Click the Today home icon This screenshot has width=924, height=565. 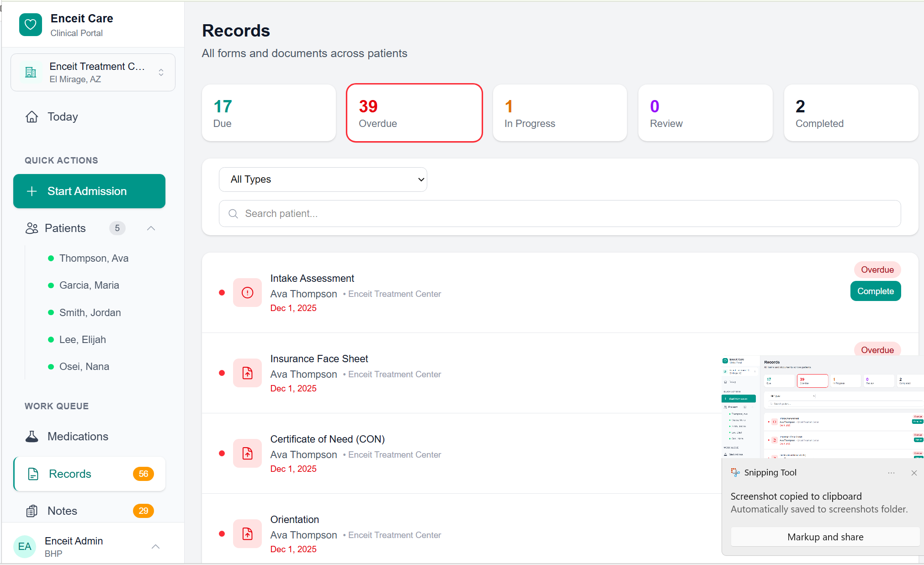32,117
